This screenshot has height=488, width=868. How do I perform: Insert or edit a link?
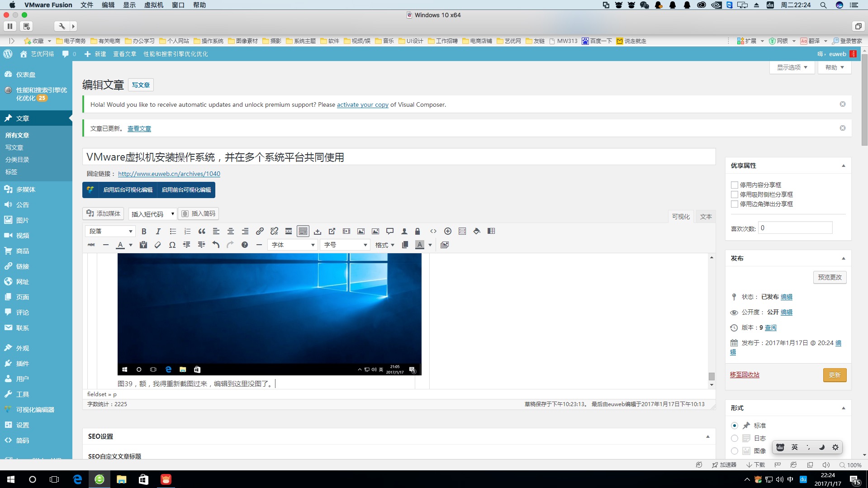(x=260, y=231)
